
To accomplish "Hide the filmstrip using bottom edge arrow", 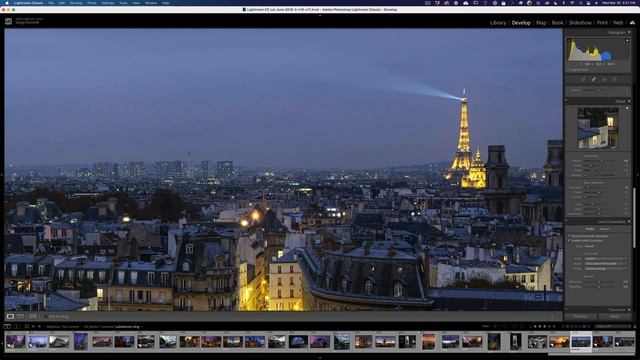I will click(320, 358).
